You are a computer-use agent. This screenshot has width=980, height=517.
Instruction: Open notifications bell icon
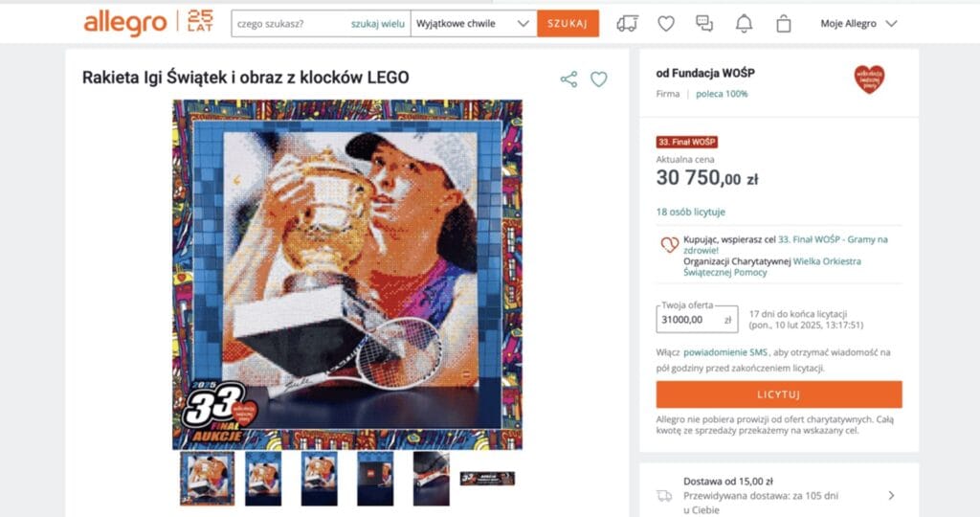point(744,24)
